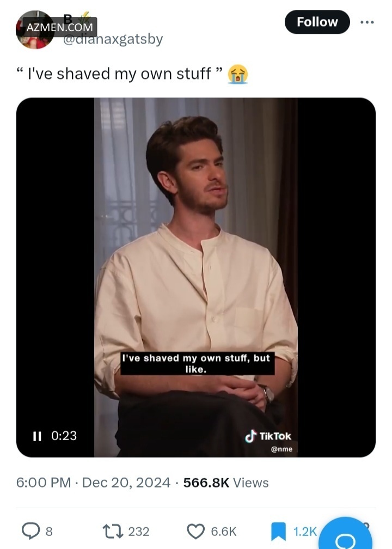
Task: Open the 6:00 PM Dec 20, 2024 timestamp
Action: tap(93, 483)
